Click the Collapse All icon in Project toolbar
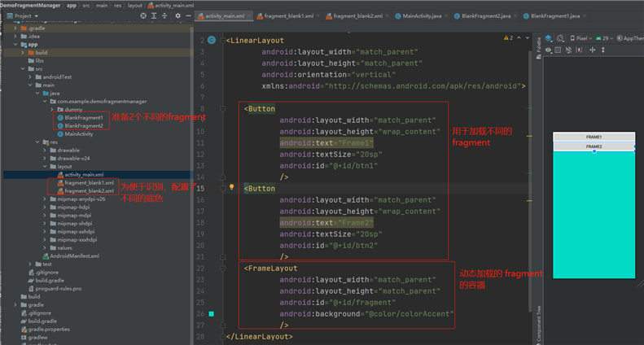The width and height of the screenshot is (644, 345). [164, 15]
